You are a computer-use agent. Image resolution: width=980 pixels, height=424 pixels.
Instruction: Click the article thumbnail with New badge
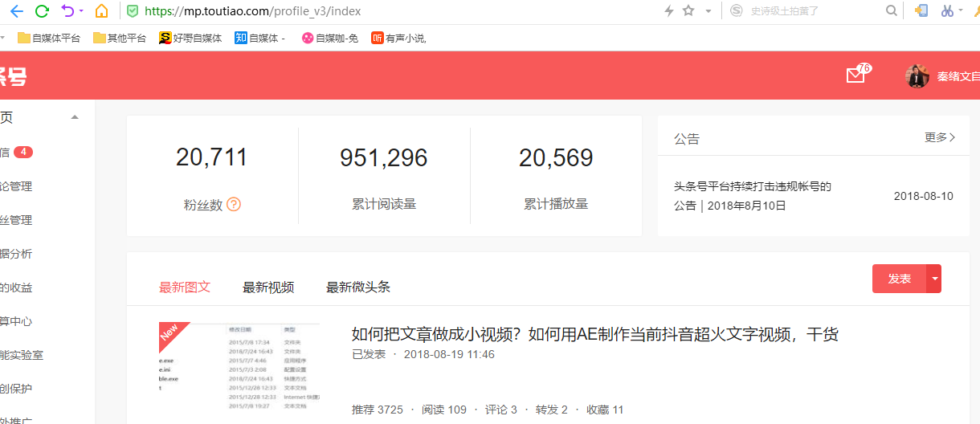pos(239,369)
